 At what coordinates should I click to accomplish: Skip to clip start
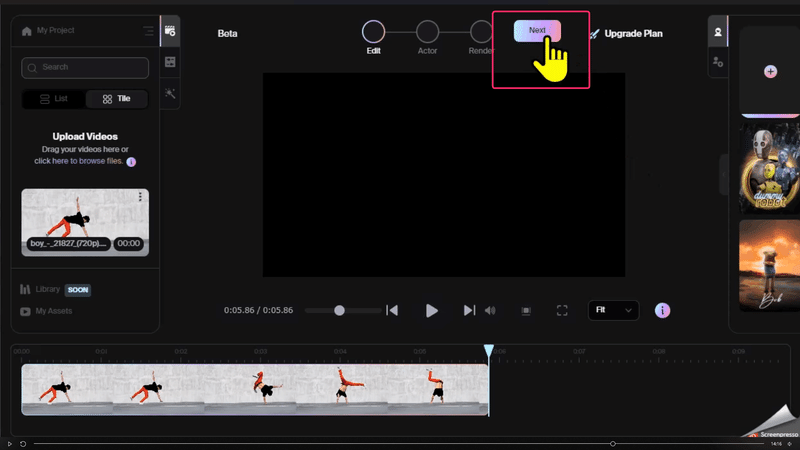click(x=392, y=310)
